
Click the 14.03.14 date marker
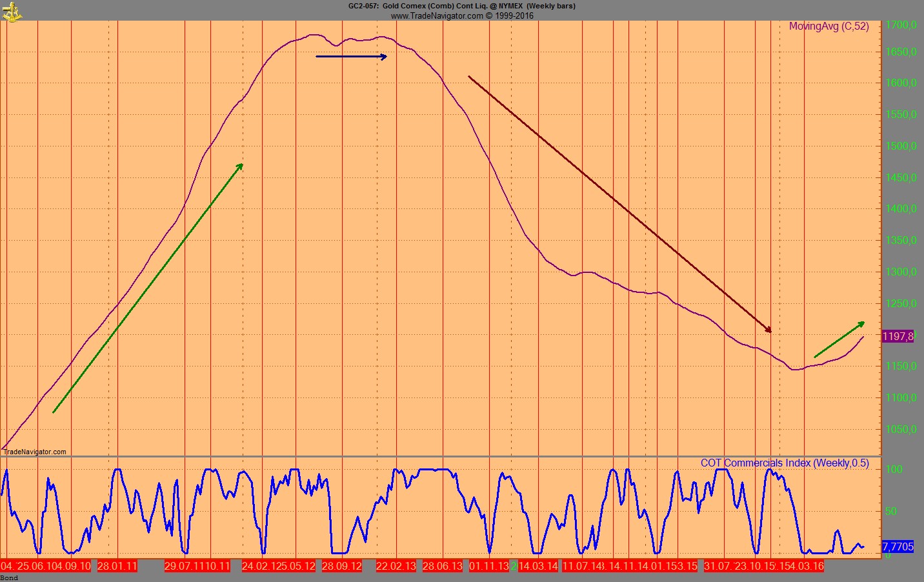point(538,566)
